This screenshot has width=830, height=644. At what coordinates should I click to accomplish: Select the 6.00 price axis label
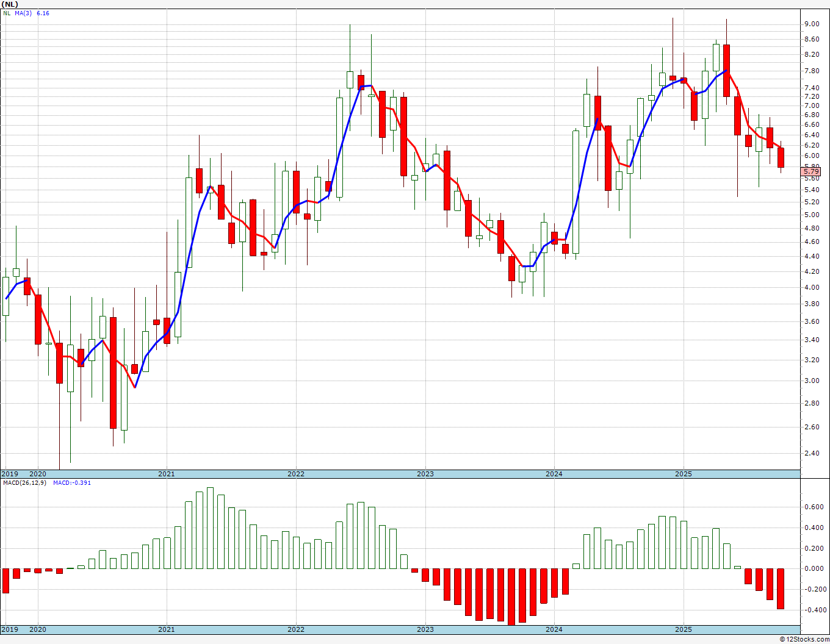click(x=812, y=156)
